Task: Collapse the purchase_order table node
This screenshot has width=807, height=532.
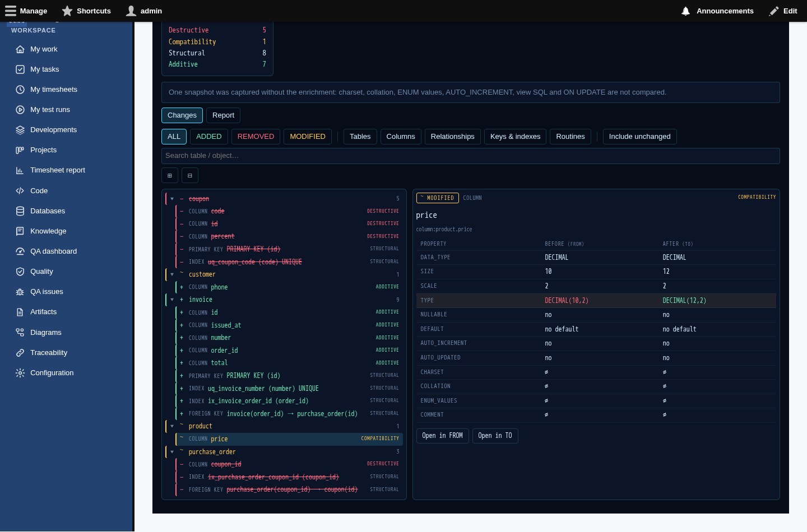Action: click(172, 452)
